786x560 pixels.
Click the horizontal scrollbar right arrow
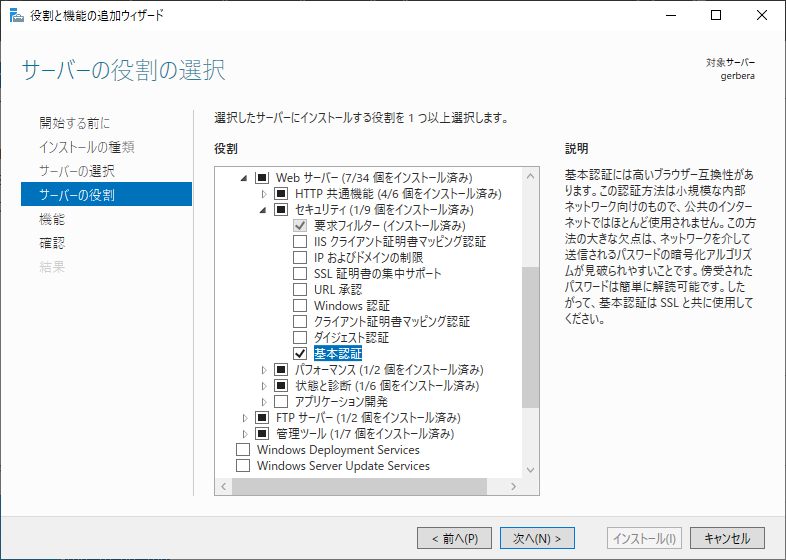point(514,486)
